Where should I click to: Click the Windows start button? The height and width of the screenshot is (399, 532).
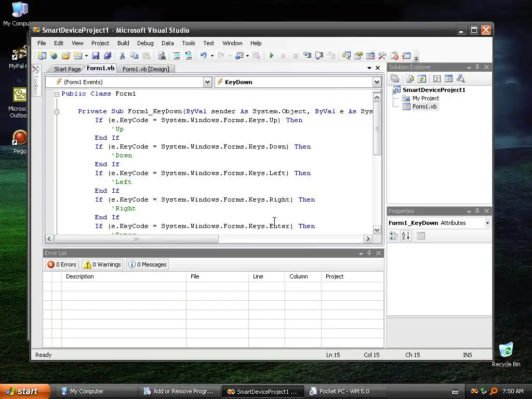click(x=24, y=391)
